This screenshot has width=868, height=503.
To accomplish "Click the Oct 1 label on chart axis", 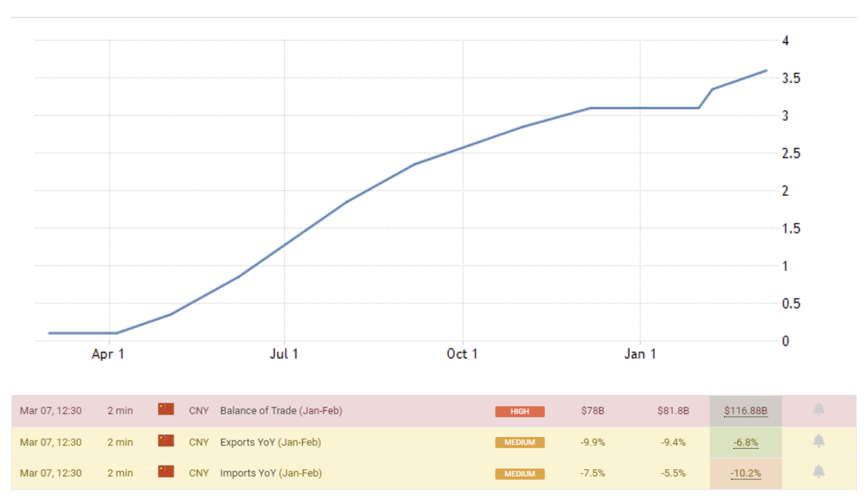I will pos(462,354).
